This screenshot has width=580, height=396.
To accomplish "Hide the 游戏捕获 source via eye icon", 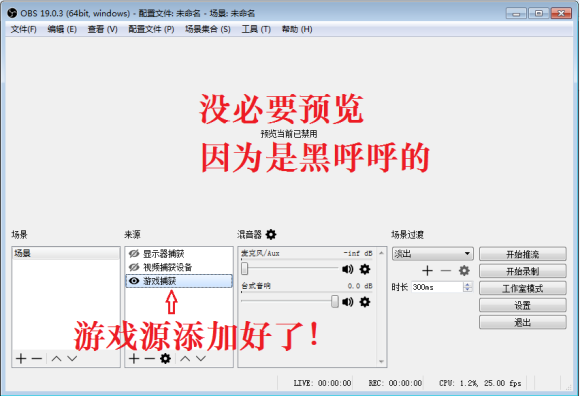I will (134, 281).
